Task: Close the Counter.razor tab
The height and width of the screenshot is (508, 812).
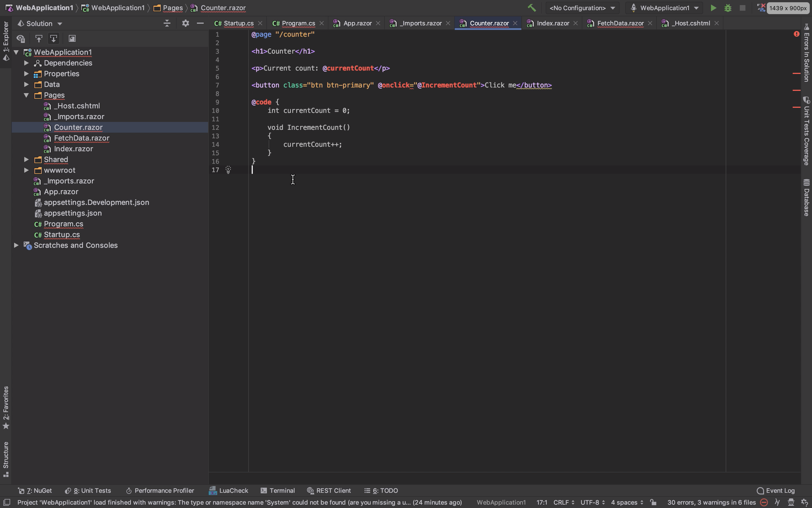Action: pyautogui.click(x=515, y=23)
